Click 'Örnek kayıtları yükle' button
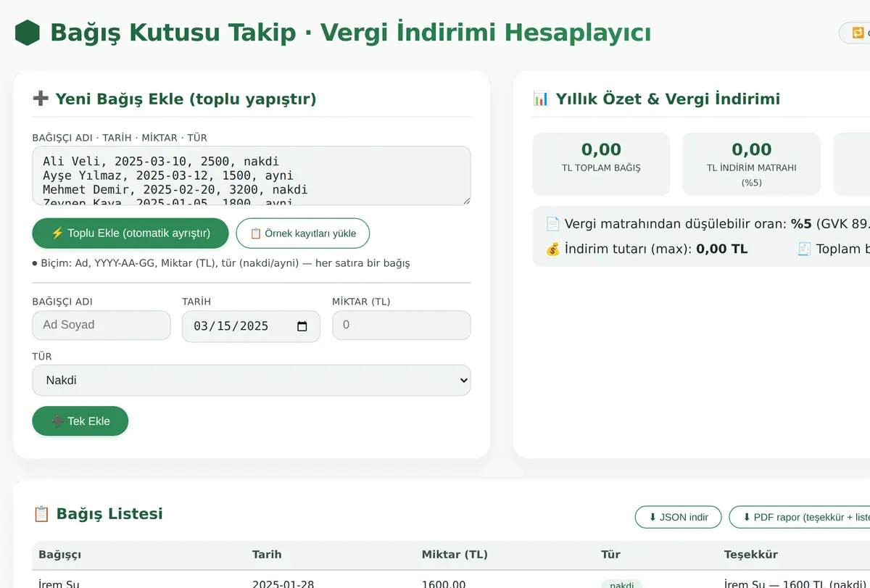 point(302,233)
